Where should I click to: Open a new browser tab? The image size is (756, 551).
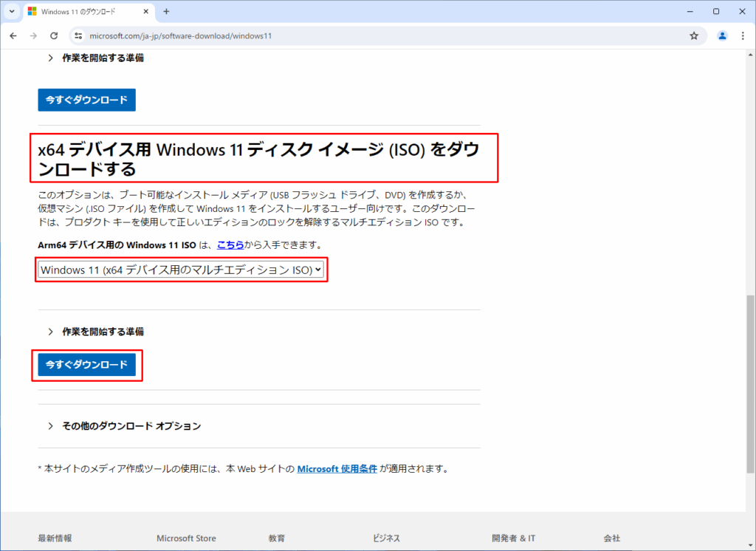tap(166, 12)
